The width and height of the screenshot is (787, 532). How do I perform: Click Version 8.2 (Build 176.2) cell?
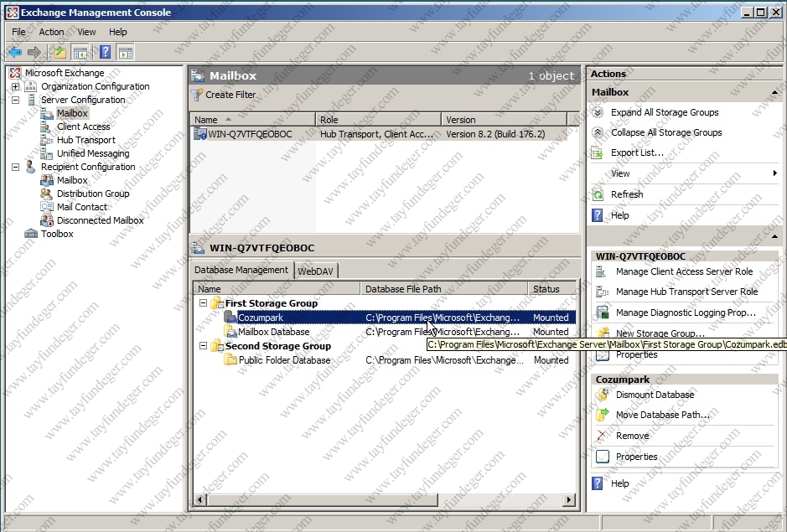click(x=495, y=134)
